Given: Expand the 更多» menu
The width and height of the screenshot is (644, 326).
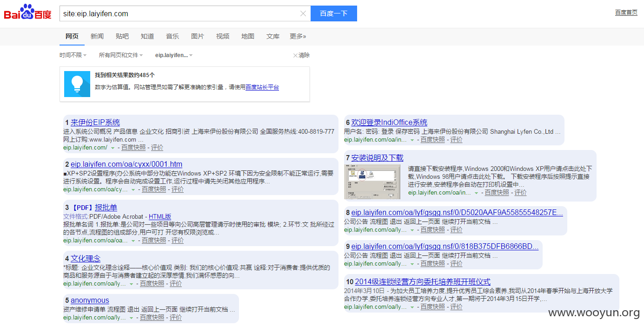Looking at the screenshot, I should point(298,36).
